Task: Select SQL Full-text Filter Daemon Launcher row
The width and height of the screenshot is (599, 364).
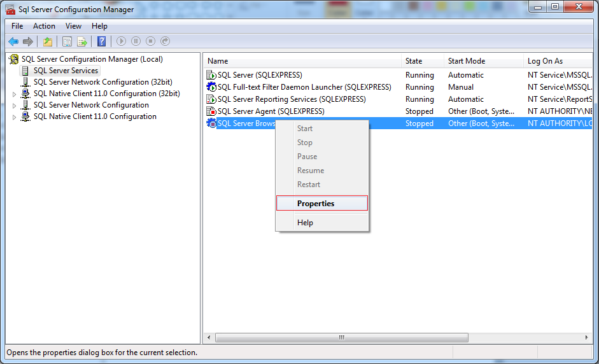Action: (398, 87)
